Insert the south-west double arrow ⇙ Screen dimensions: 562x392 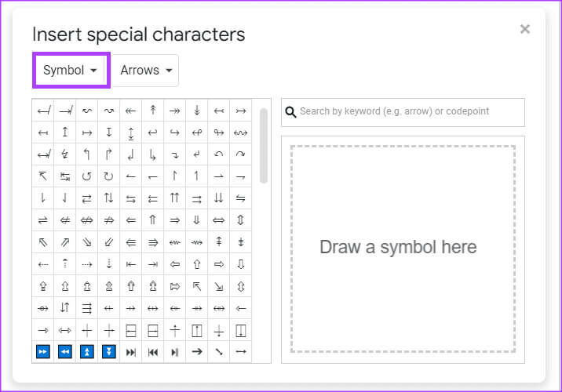tap(109, 242)
